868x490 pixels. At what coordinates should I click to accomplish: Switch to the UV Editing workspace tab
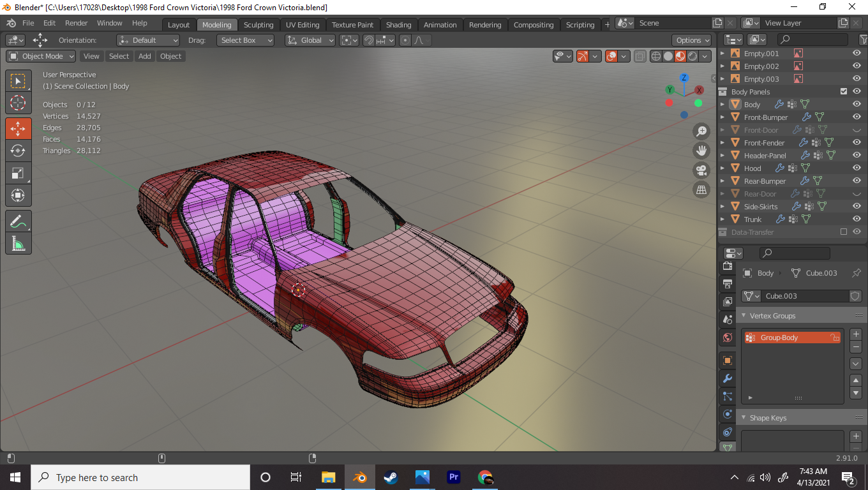point(303,25)
